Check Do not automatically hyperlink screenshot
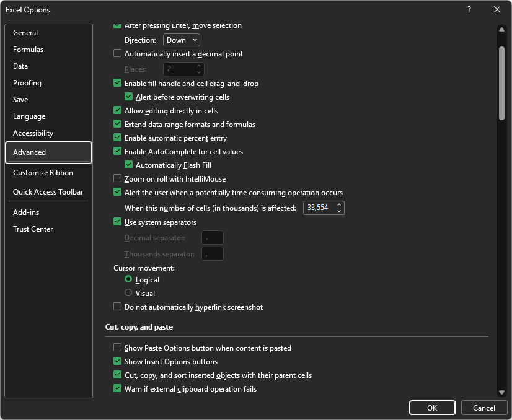The image size is (512, 420). pyautogui.click(x=117, y=307)
